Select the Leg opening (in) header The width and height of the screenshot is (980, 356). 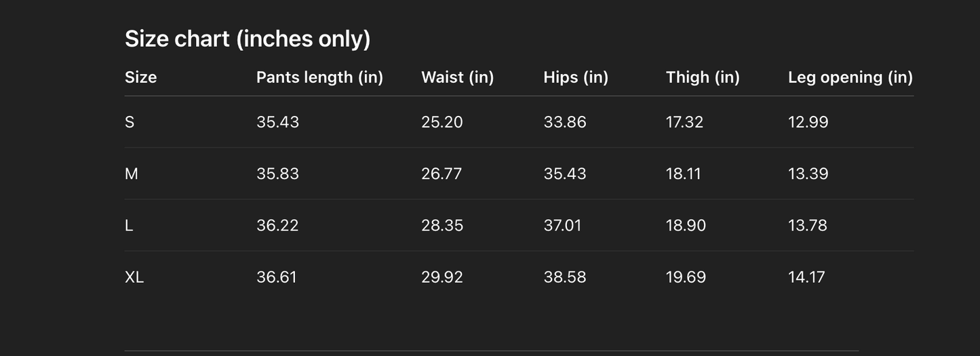coord(850,77)
